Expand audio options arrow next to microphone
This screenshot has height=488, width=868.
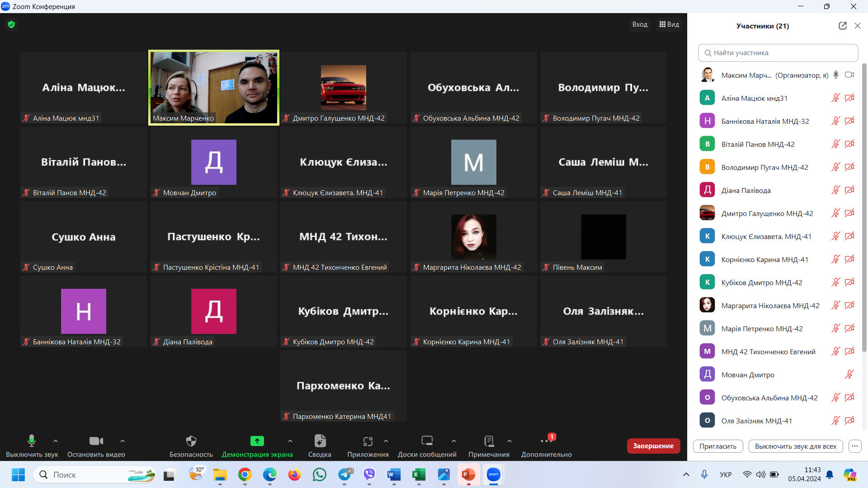point(55,441)
